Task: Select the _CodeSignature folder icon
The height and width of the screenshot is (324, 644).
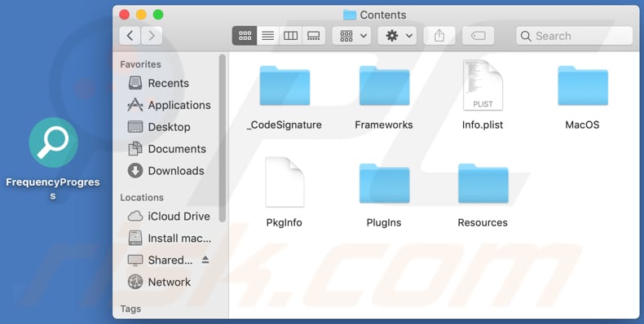Action: [x=285, y=85]
